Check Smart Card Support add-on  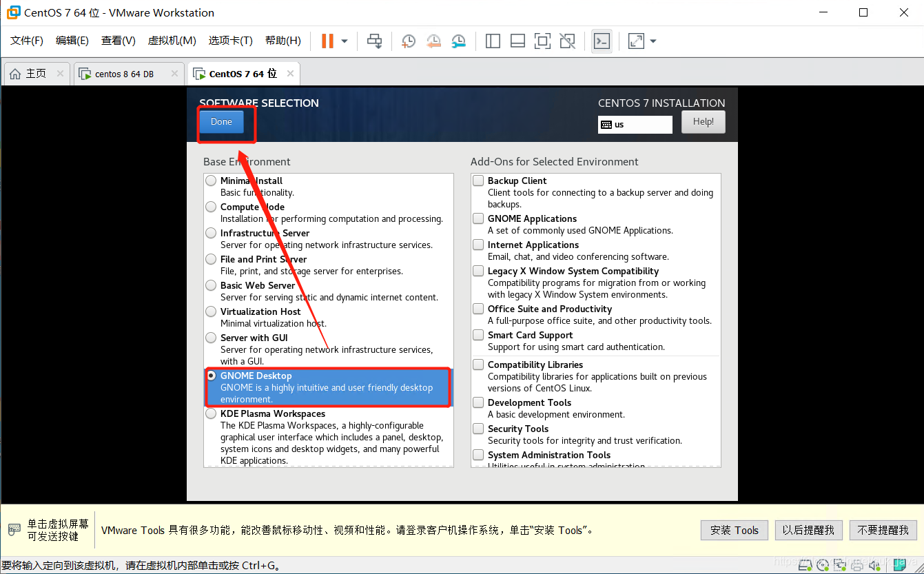tap(478, 335)
